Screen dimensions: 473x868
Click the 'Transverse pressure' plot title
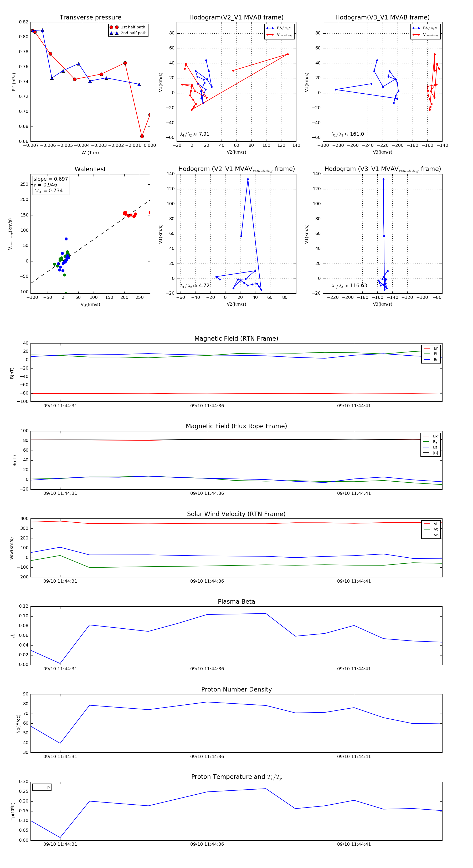point(90,18)
